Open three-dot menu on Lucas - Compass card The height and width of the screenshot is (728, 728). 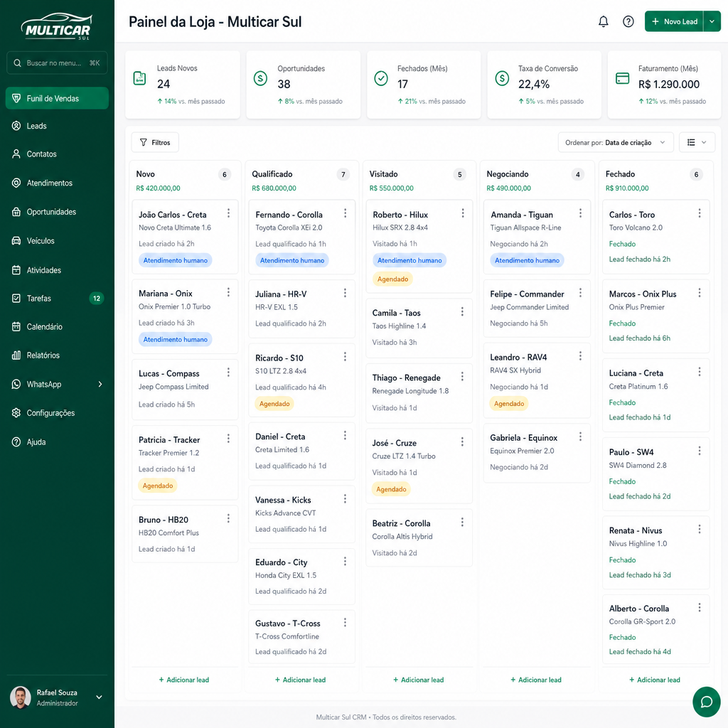(228, 373)
